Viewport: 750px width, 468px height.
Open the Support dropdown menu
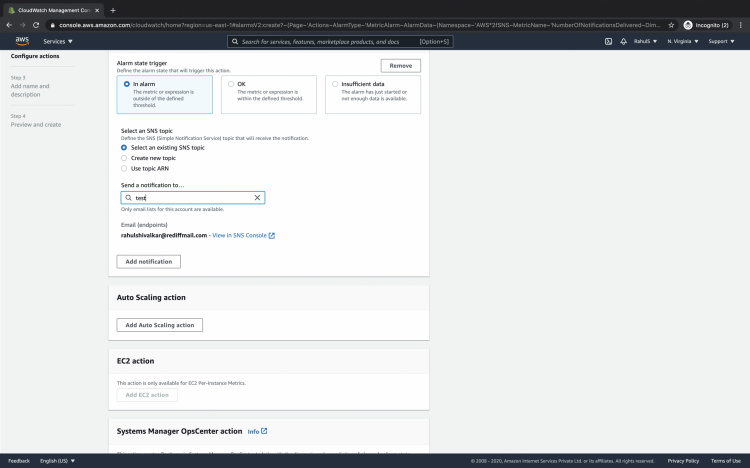[x=720, y=41]
